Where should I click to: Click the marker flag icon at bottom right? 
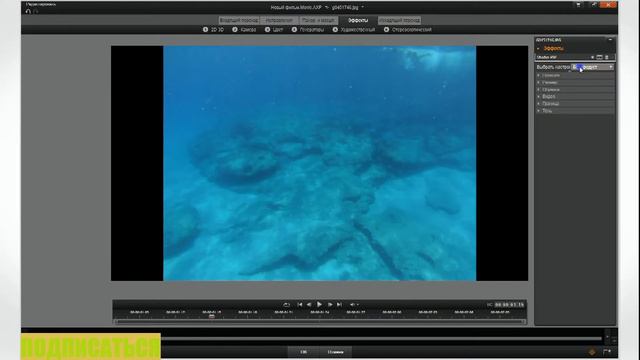[607, 351]
